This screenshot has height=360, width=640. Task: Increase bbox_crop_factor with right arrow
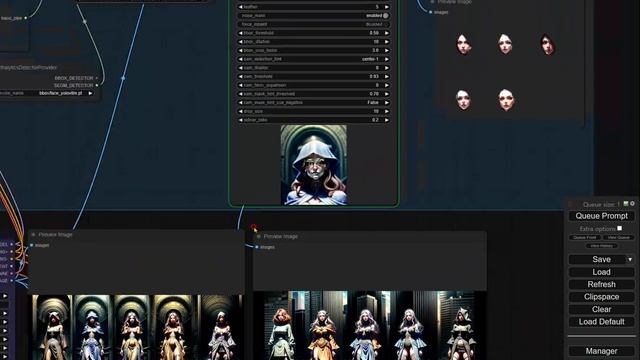tap(387, 50)
